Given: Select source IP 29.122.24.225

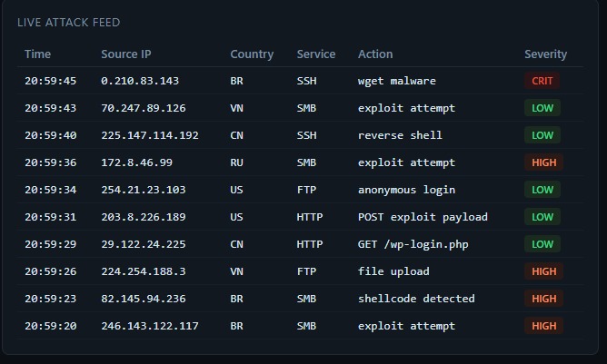Looking at the screenshot, I should point(144,244).
